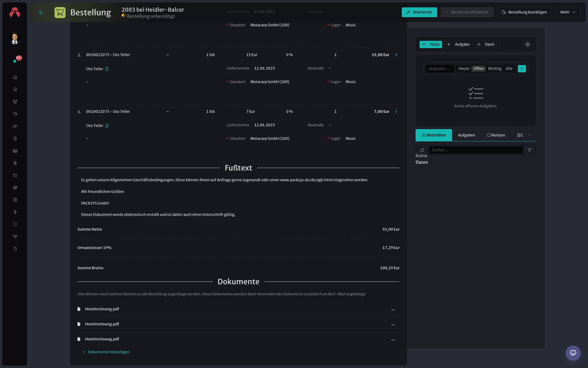Add a Notiz
588x368 pixels.
point(431,44)
